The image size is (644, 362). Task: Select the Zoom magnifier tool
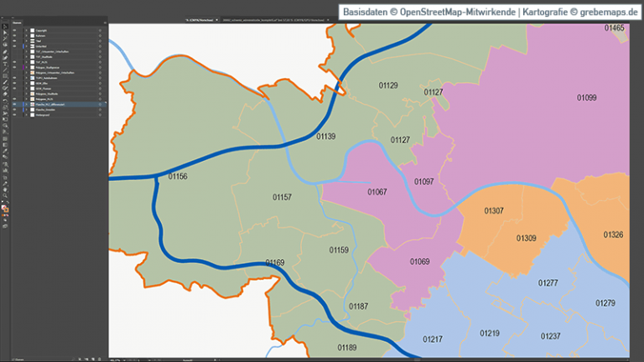tap(4, 194)
